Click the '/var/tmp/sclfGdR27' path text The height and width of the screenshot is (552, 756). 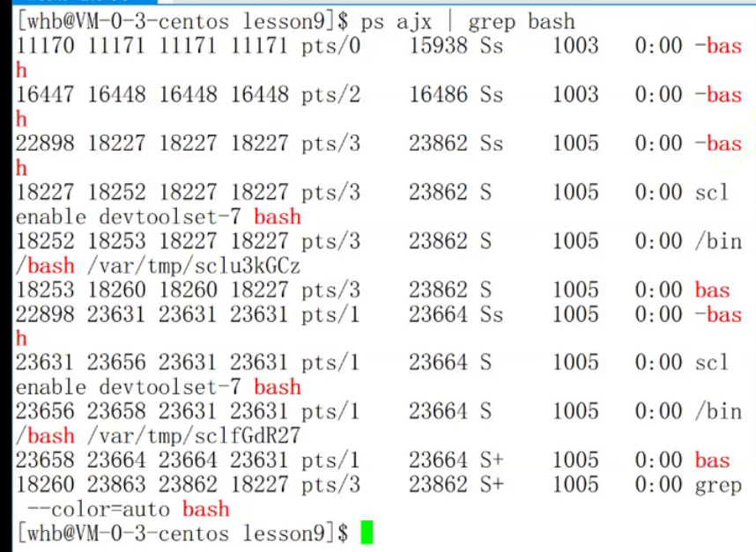194,436
